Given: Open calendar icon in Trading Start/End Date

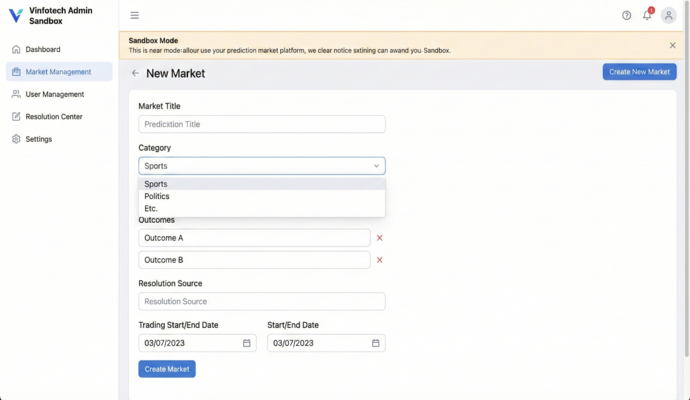Looking at the screenshot, I should pyautogui.click(x=247, y=343).
